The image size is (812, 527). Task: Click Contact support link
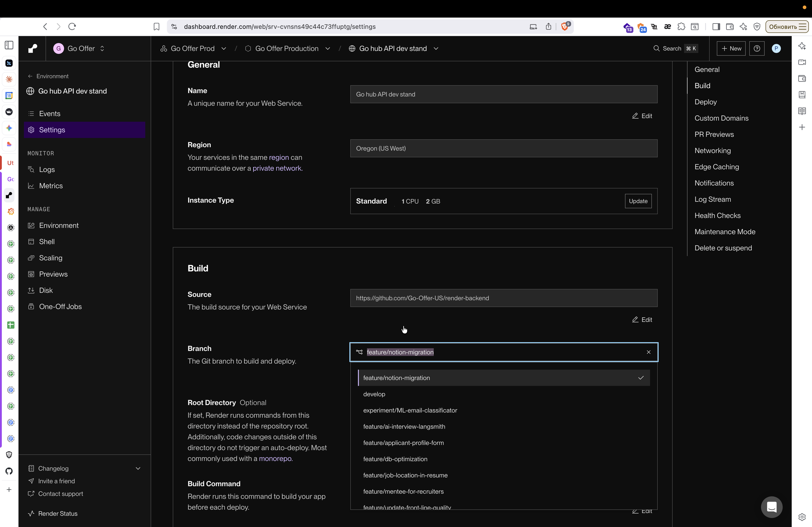pyautogui.click(x=56, y=494)
